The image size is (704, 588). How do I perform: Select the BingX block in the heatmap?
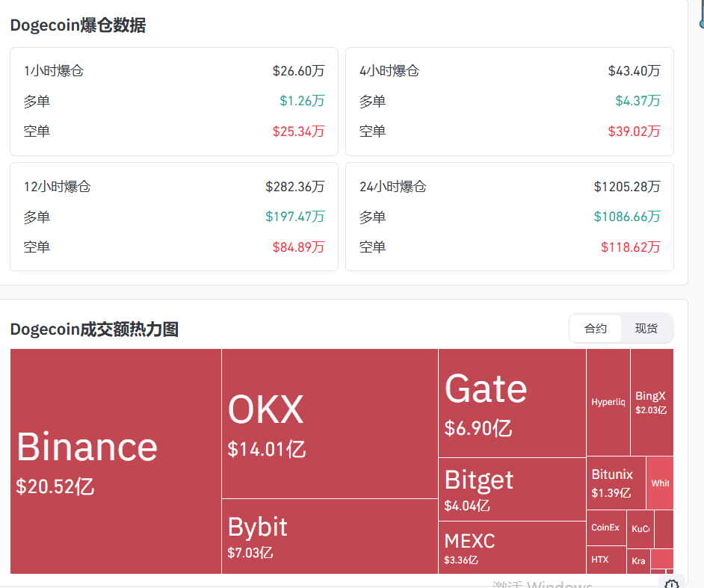pos(652,402)
